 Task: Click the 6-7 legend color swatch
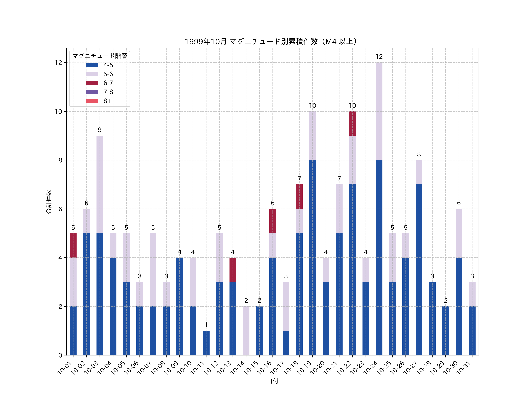[92, 83]
